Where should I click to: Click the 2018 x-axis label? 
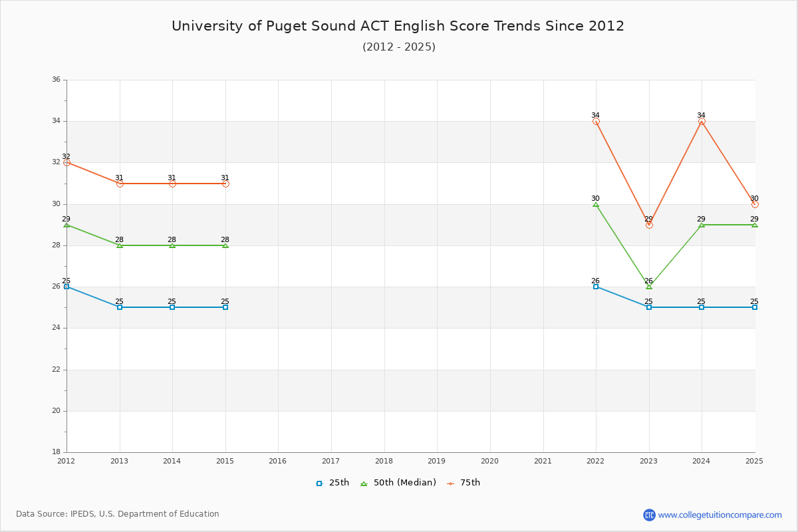(384, 461)
